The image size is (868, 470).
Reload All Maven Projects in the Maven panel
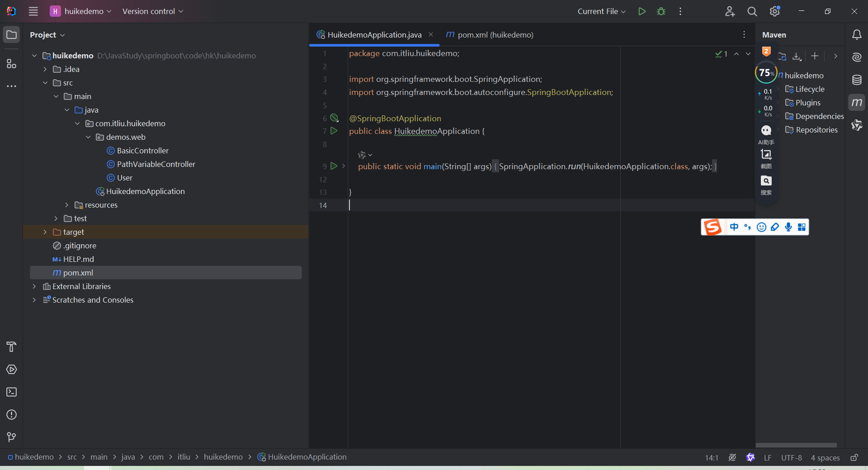tap(782, 56)
